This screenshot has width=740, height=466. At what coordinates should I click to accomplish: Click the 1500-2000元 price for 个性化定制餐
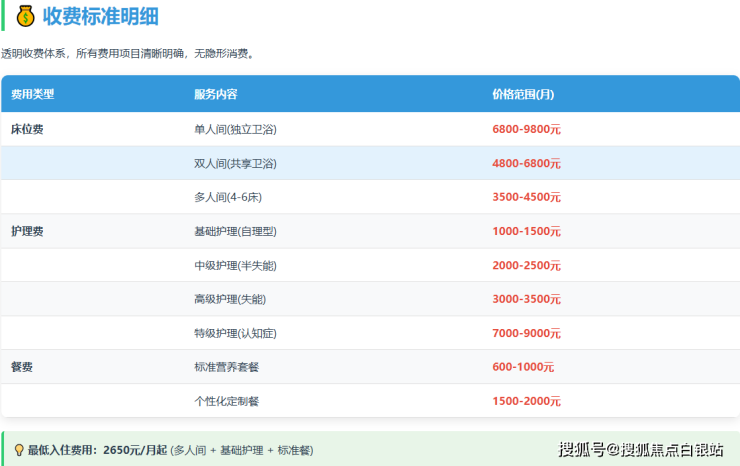tap(526, 401)
